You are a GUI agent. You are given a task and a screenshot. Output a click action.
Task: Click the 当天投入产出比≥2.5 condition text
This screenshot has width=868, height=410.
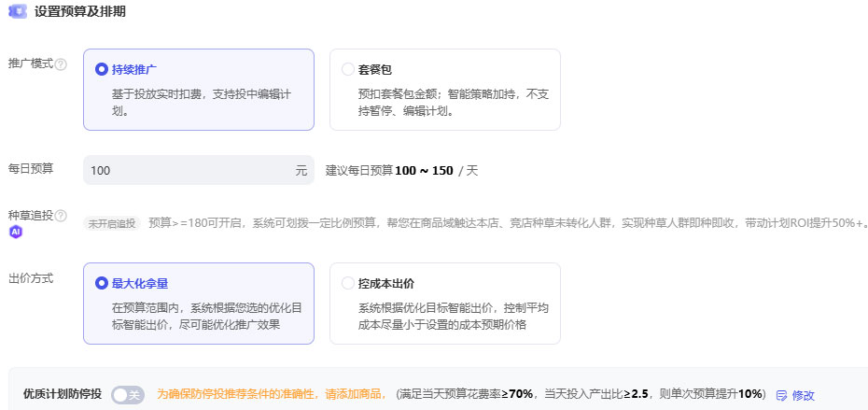tap(596, 394)
